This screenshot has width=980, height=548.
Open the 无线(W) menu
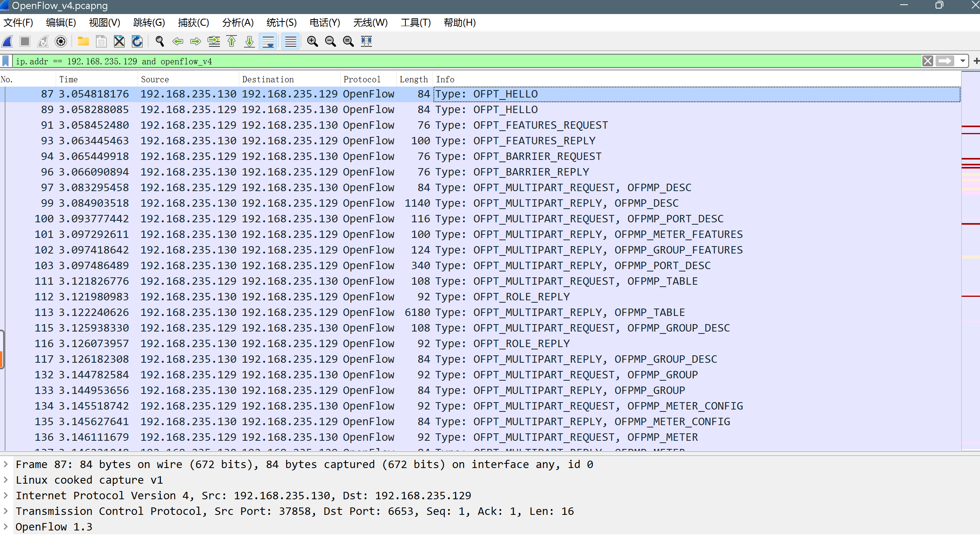pos(370,23)
